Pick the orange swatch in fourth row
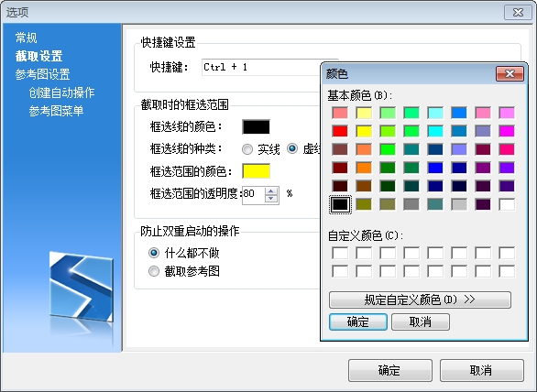This screenshot has width=537, height=392. click(x=364, y=168)
